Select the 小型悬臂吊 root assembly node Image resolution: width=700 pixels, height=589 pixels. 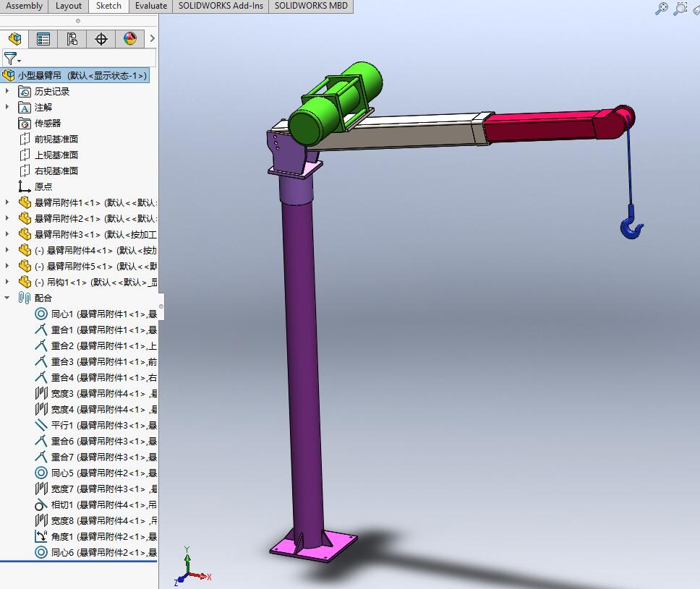pos(75,75)
